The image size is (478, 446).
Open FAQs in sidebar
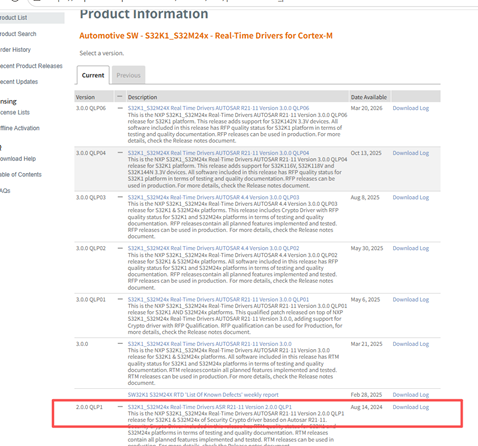(x=5, y=191)
